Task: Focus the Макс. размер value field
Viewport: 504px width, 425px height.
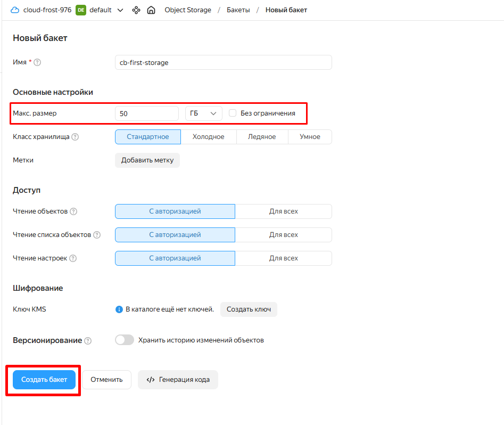Action: 146,113
